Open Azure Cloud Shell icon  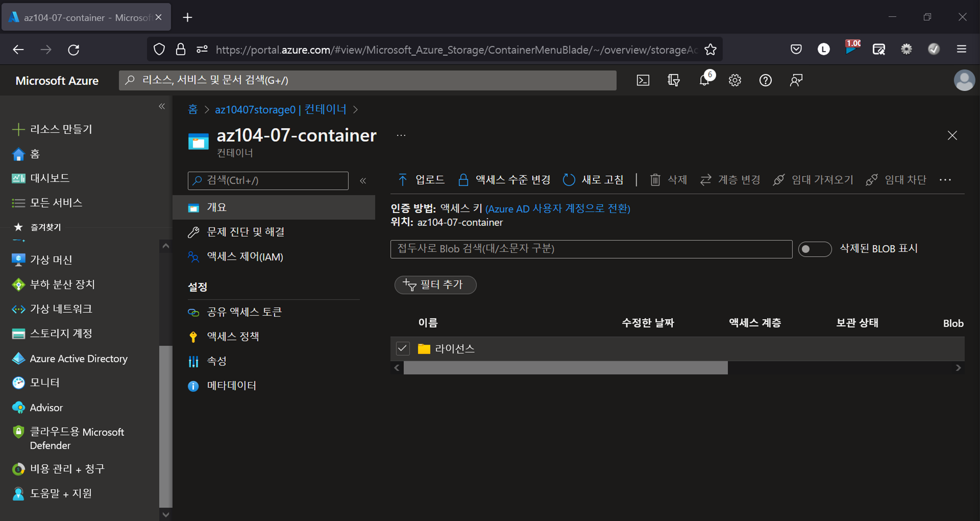[643, 80]
